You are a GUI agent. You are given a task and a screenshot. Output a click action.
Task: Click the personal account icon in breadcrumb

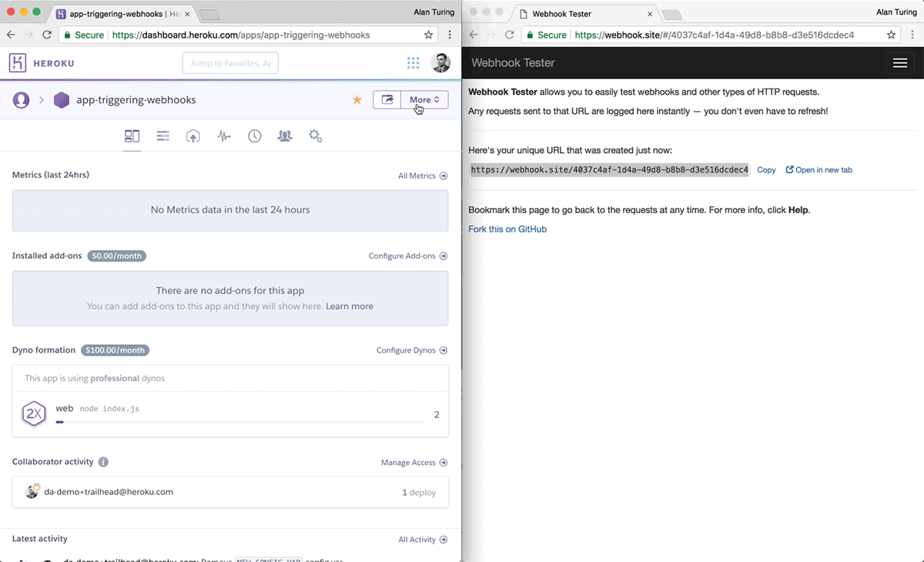(22, 100)
